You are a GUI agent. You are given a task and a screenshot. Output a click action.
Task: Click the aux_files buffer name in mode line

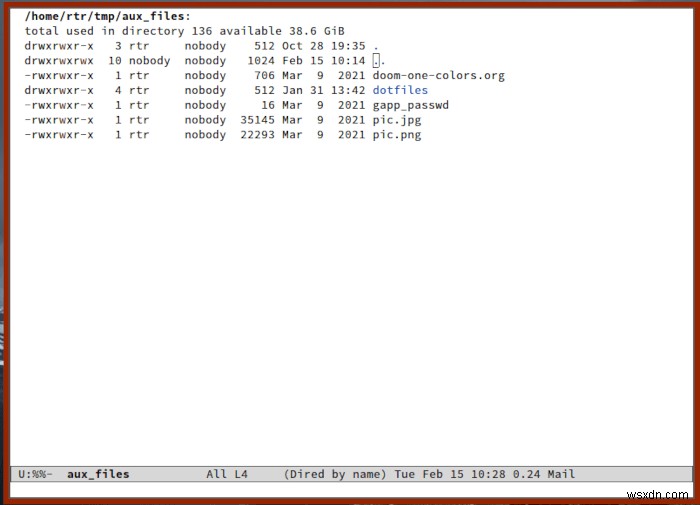coord(98,474)
